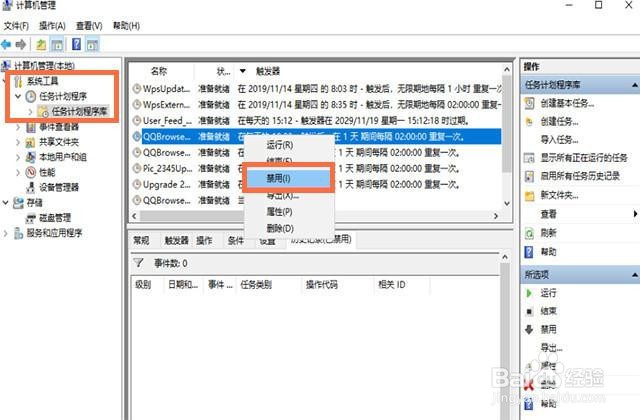This screenshot has height=420, width=640.
Task: Sort history by 操作代码 column
Action: point(322,284)
